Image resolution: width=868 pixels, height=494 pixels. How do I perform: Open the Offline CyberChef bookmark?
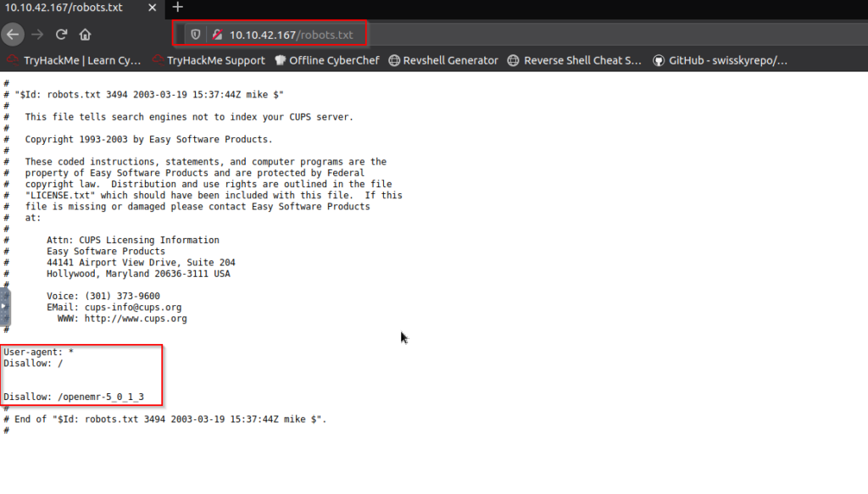coord(325,60)
